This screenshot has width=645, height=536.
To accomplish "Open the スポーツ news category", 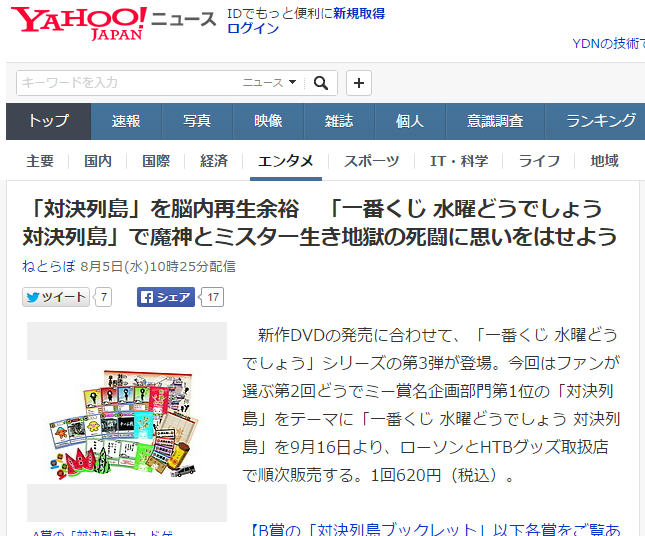I will coord(371,161).
